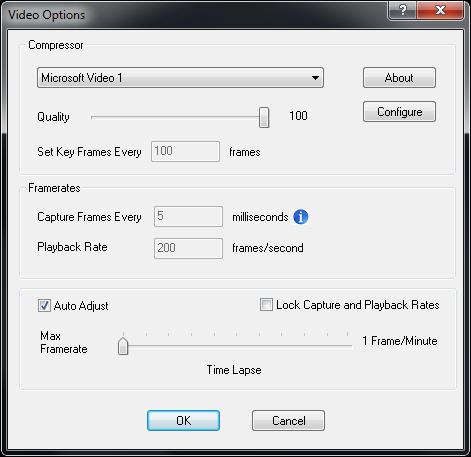Click the 1 Frame/Minute readout label
Screen dimensions: 471x457
tap(400, 341)
